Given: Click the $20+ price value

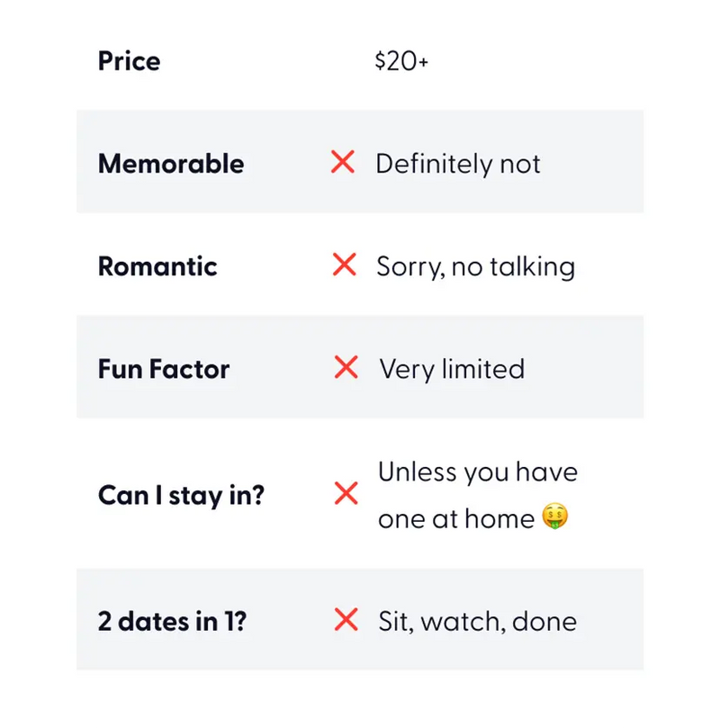Looking at the screenshot, I should click(401, 61).
